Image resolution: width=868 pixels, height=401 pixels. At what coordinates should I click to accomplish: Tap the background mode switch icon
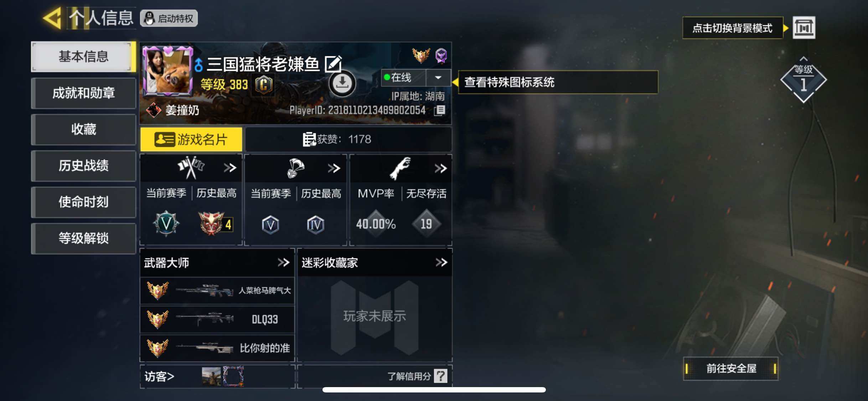pos(804,27)
